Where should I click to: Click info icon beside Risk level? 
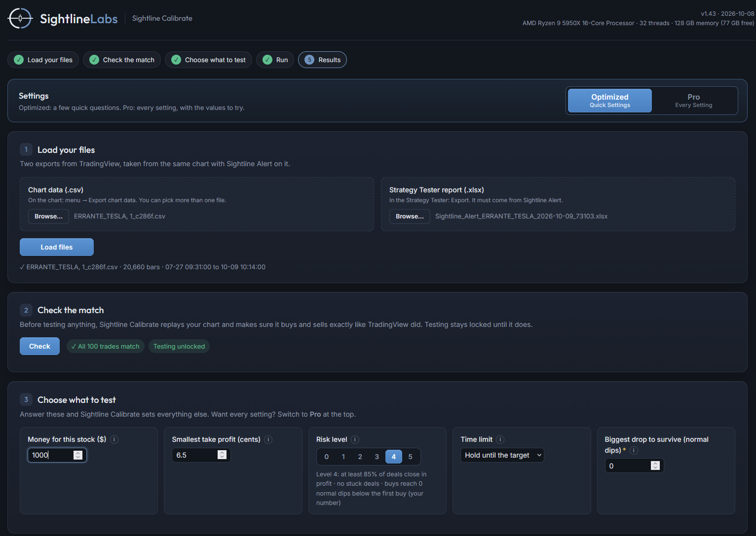[x=355, y=439]
